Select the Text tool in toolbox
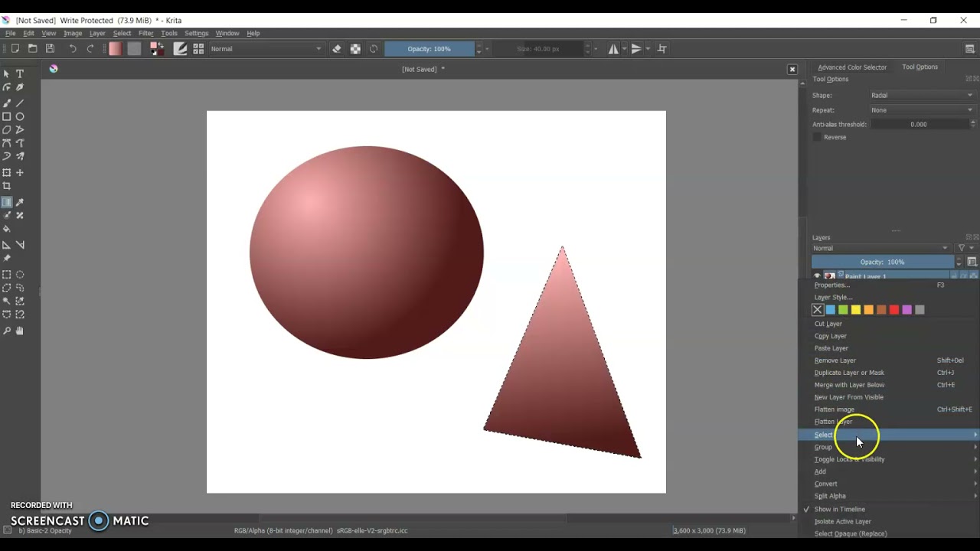The image size is (980, 551). click(x=20, y=74)
